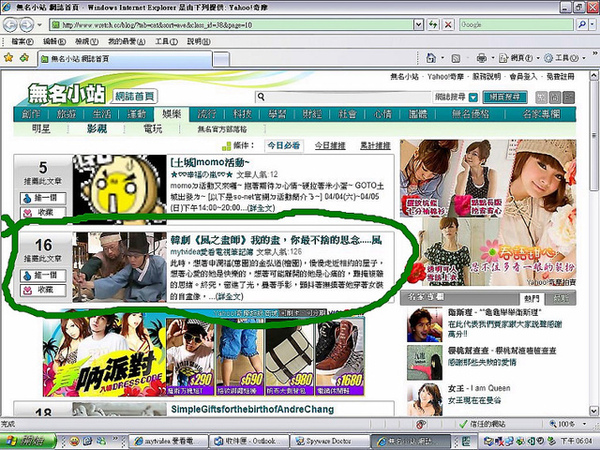
Task: Open the 檢視 View menu
Action: 86,41
